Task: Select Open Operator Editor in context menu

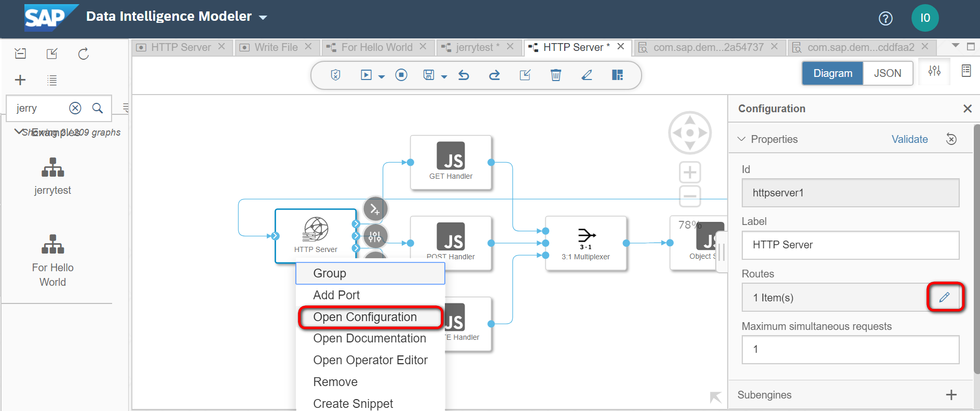Action: [x=370, y=360]
